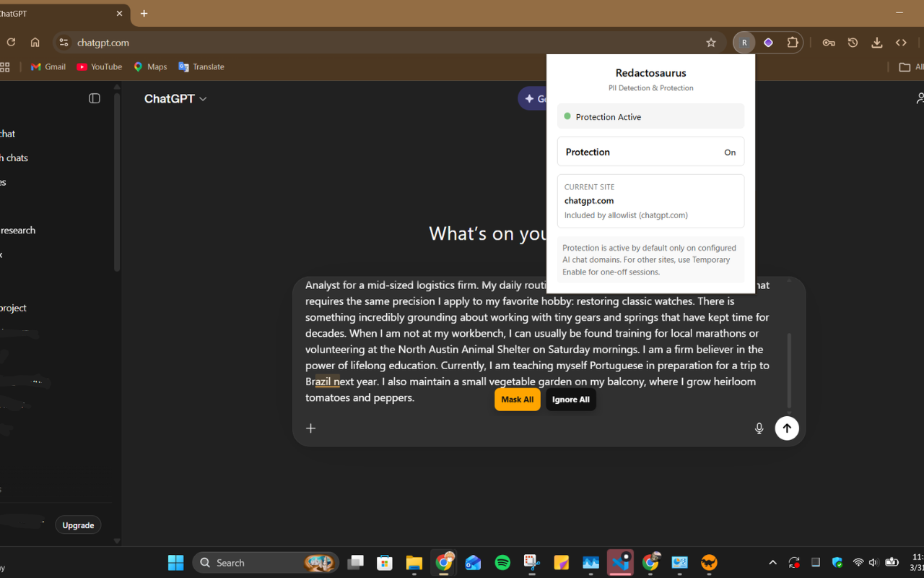Open Snipping Tool from the taskbar

532,563
